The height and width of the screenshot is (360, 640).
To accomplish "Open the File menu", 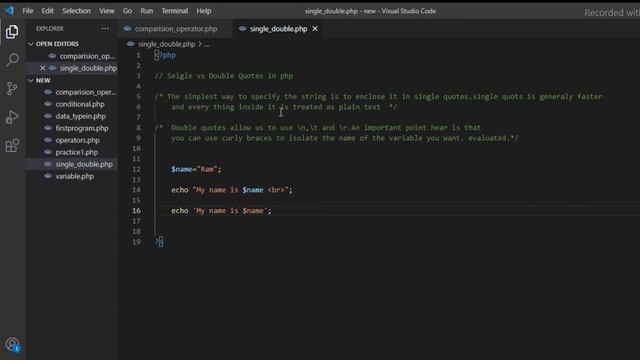I will 28,11.
